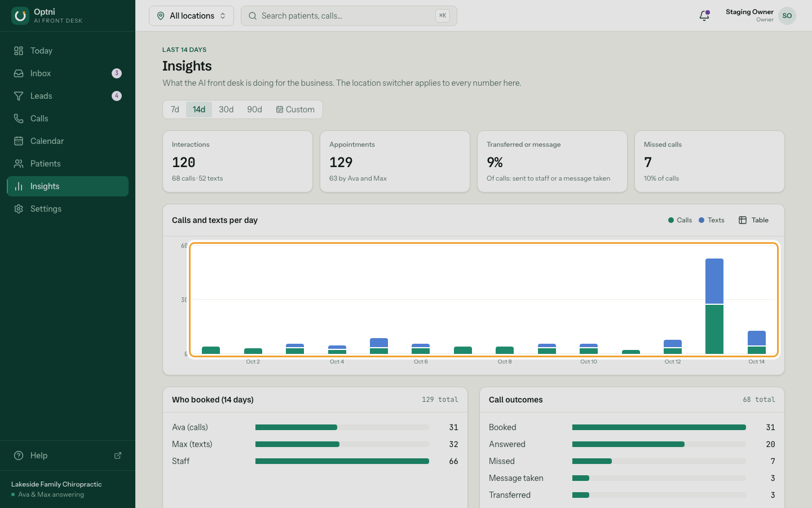This screenshot has width=812, height=508.
Task: Open the Custom date range picker
Action: pyautogui.click(x=295, y=110)
